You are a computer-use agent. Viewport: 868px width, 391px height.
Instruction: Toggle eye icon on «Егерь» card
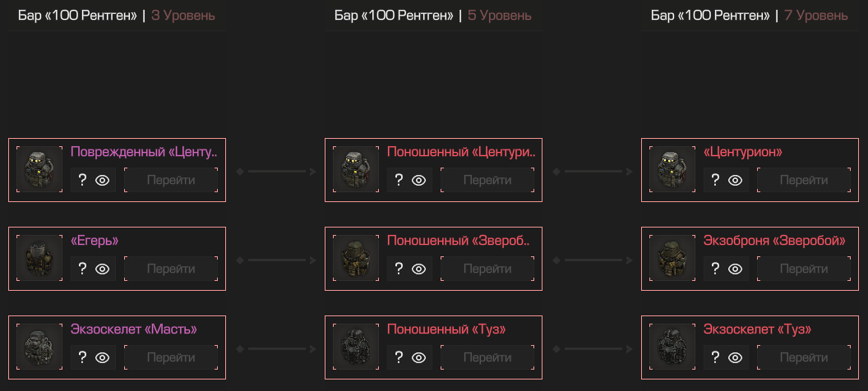103,269
